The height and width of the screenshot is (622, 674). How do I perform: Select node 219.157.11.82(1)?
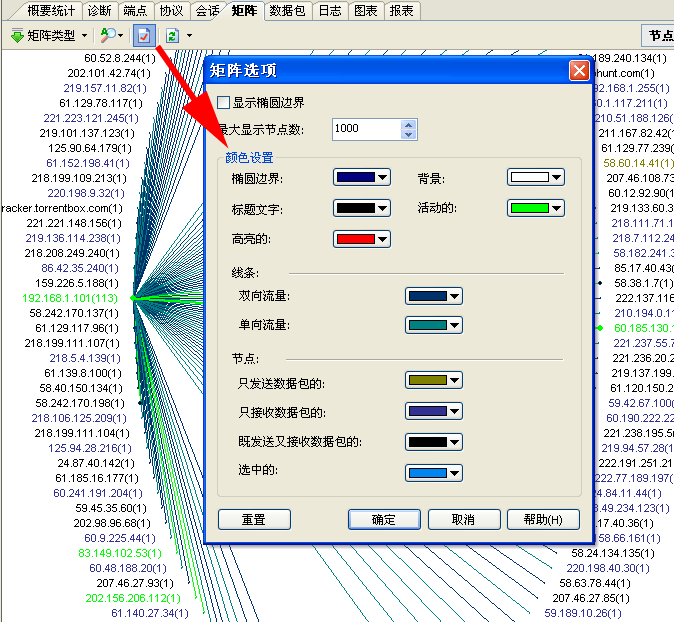105,88
